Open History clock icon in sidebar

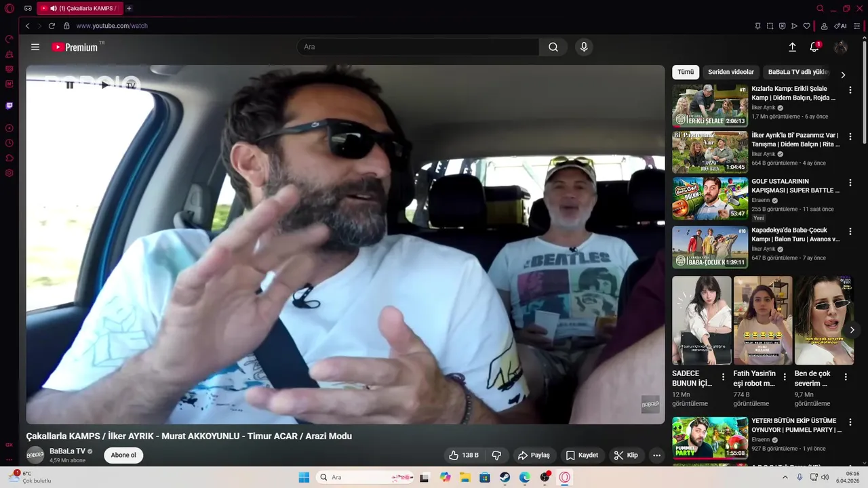coord(9,143)
